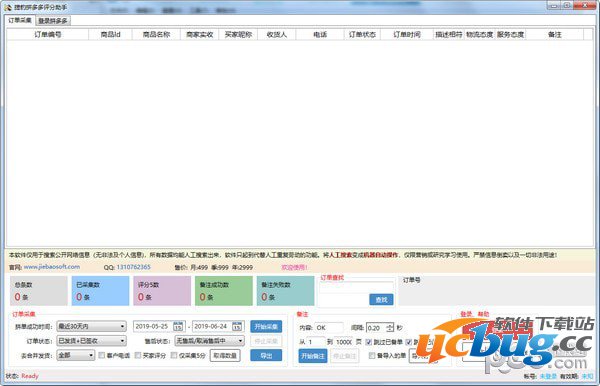
Task: Click the 登录 link above login box
Action: click(x=466, y=314)
